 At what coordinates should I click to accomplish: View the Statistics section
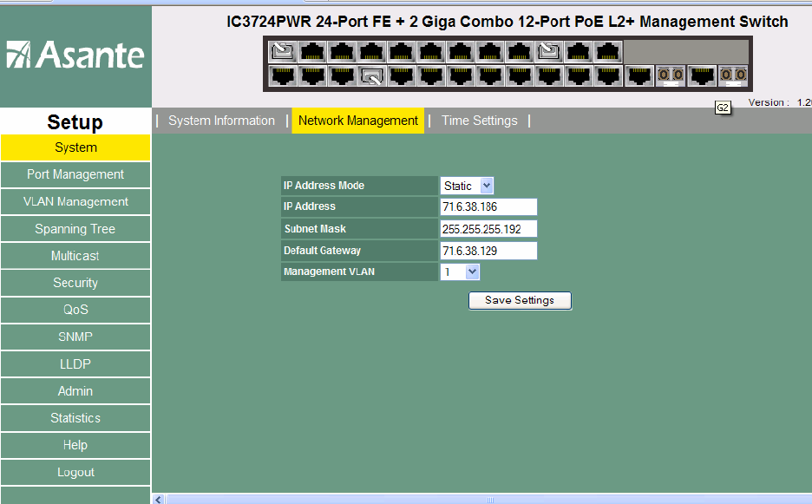(75, 418)
